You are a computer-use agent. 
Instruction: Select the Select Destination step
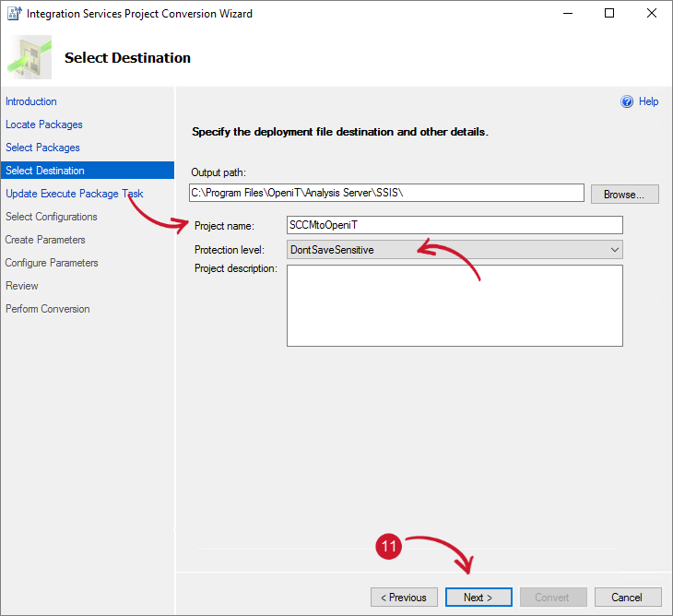click(x=88, y=171)
